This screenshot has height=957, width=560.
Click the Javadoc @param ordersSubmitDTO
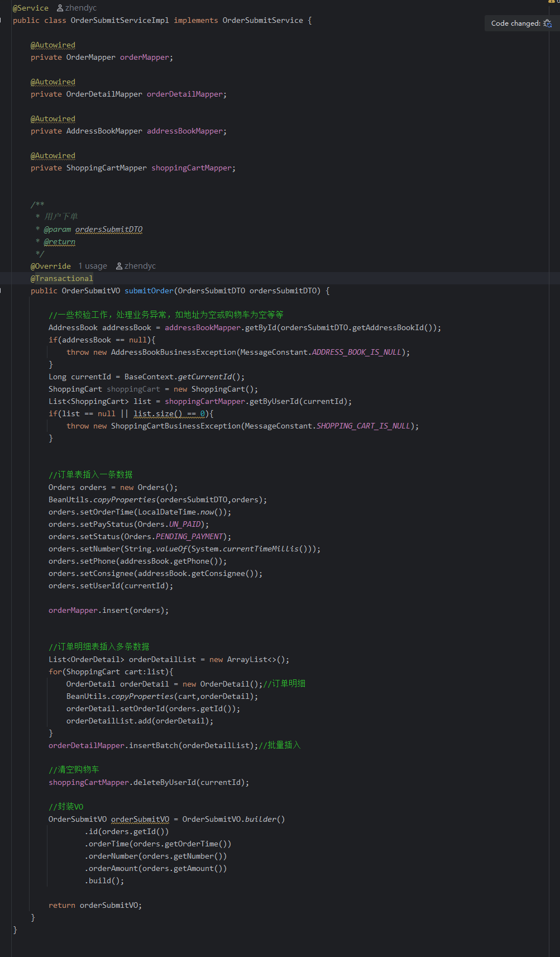pyautogui.click(x=93, y=229)
